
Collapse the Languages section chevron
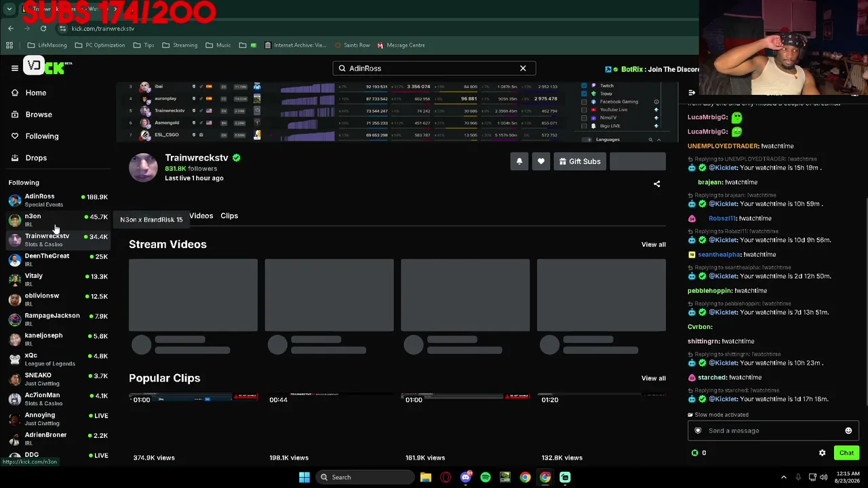point(658,140)
